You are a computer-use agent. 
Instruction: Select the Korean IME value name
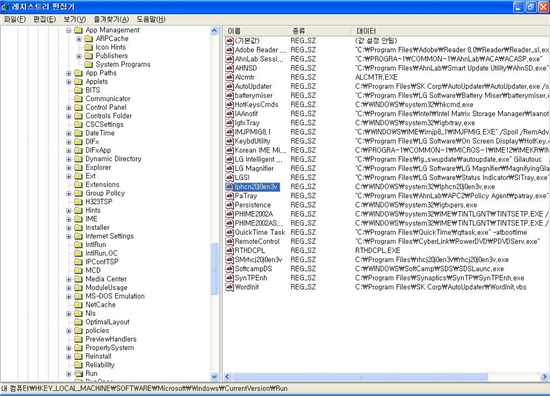[260, 150]
